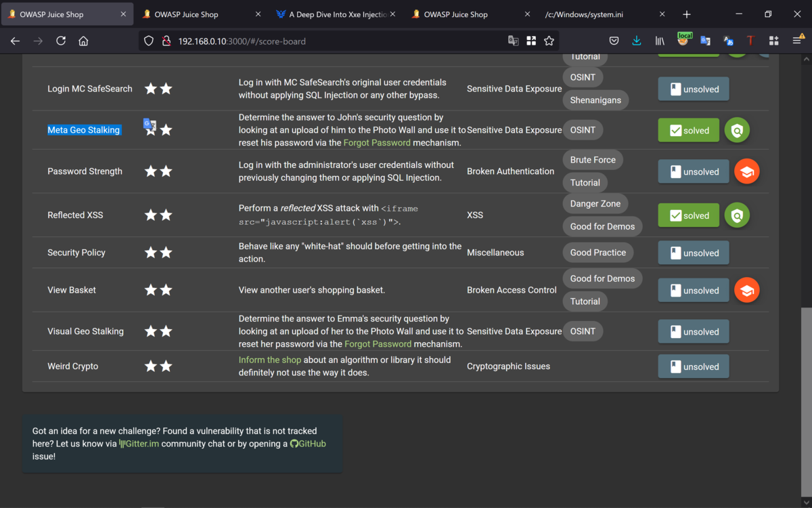812x508 pixels.
Task: Click the Security Policy challenge name
Action: coord(76,253)
